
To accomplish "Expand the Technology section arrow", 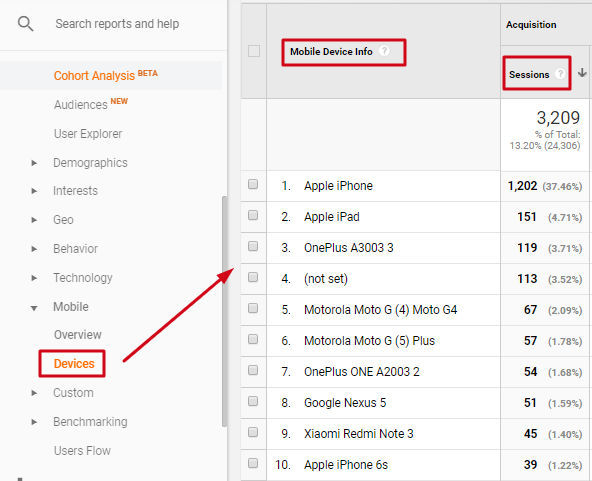I will click(34, 278).
